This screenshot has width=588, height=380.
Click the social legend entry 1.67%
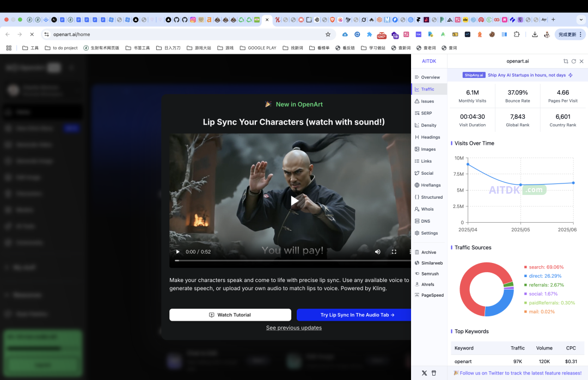[541, 294]
